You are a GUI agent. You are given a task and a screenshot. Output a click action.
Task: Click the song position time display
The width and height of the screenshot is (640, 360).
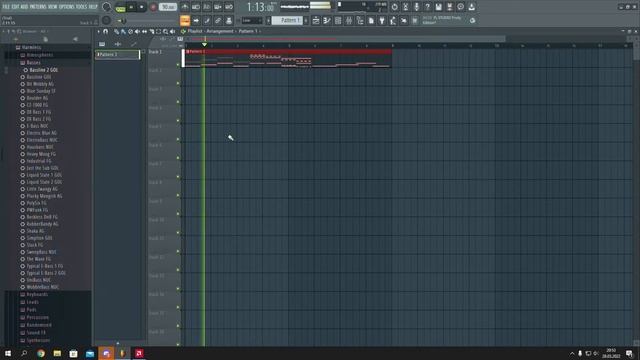(x=261, y=7)
